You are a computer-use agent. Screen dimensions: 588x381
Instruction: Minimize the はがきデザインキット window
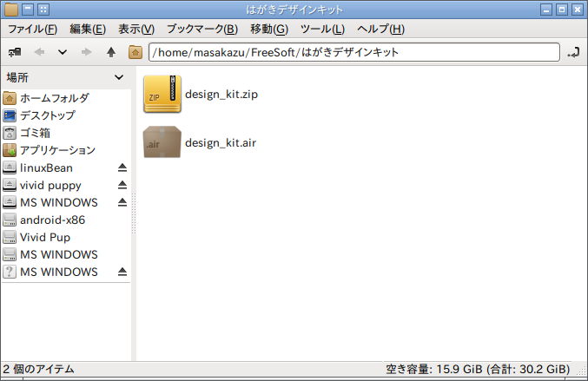click(546, 10)
